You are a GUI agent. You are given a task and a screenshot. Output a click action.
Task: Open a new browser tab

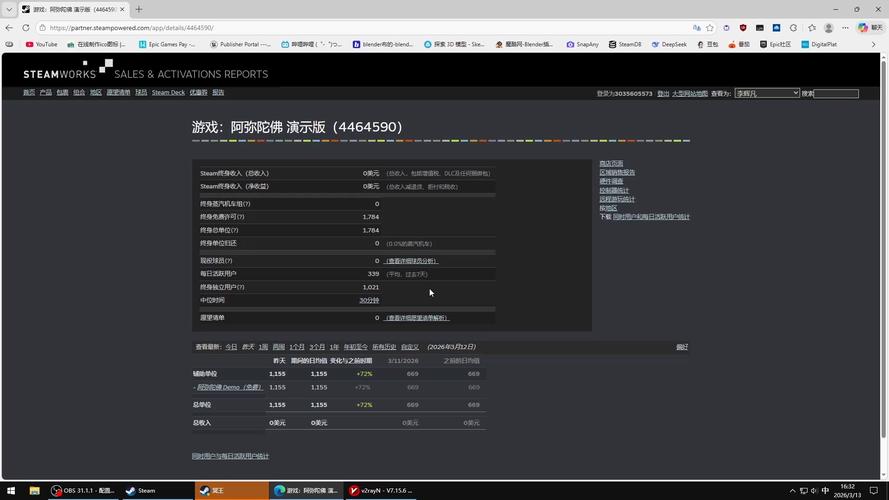coord(139,10)
